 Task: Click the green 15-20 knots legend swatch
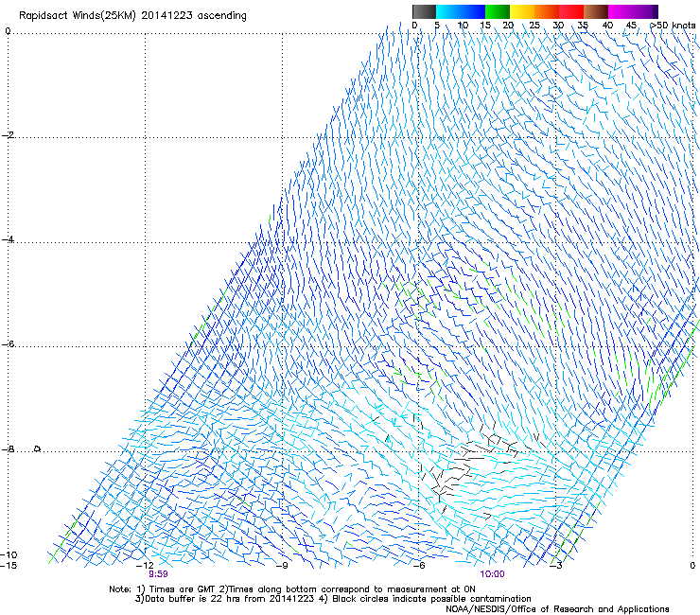(x=497, y=11)
